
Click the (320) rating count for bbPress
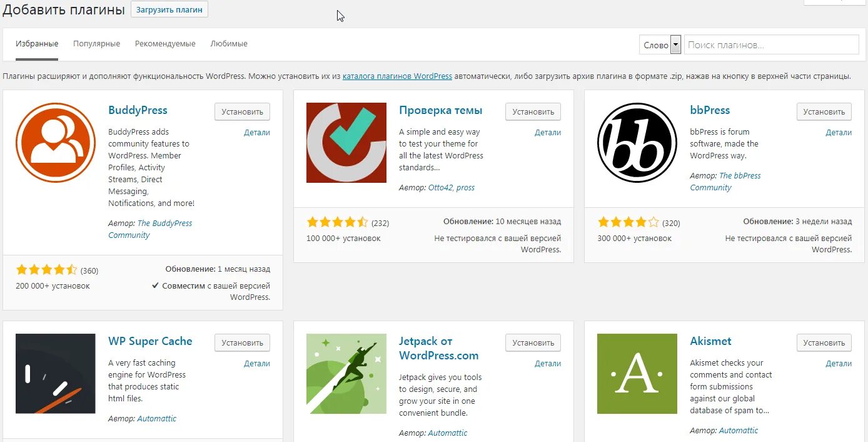pos(671,222)
